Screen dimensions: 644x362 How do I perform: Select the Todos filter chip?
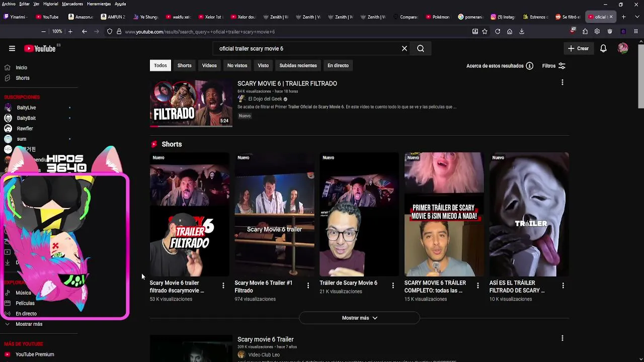coord(160,65)
